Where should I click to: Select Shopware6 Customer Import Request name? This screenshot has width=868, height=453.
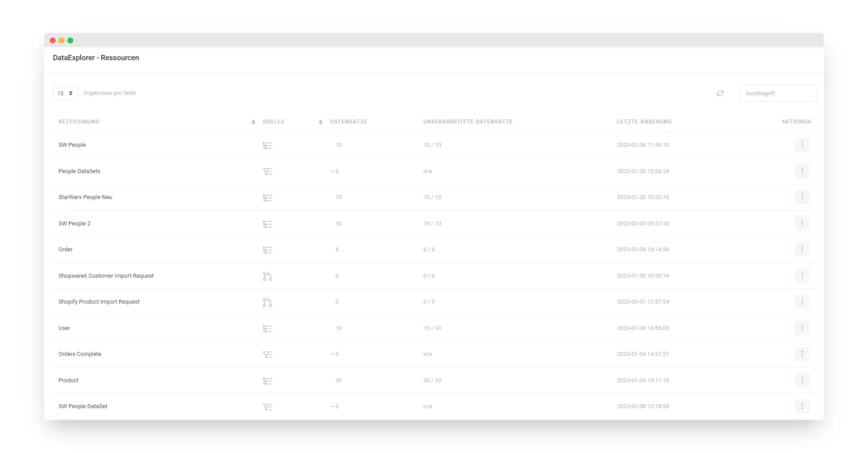(x=106, y=276)
